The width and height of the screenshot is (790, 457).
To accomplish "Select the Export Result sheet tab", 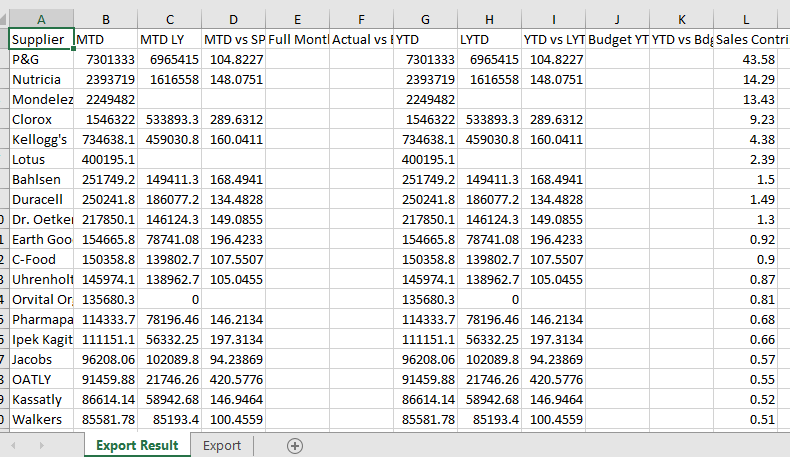I will (x=137, y=445).
